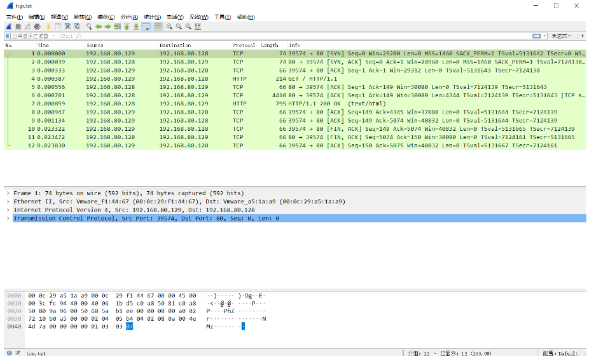Open display filter history dropdown arrow
The image size is (594, 364).
point(545,36)
